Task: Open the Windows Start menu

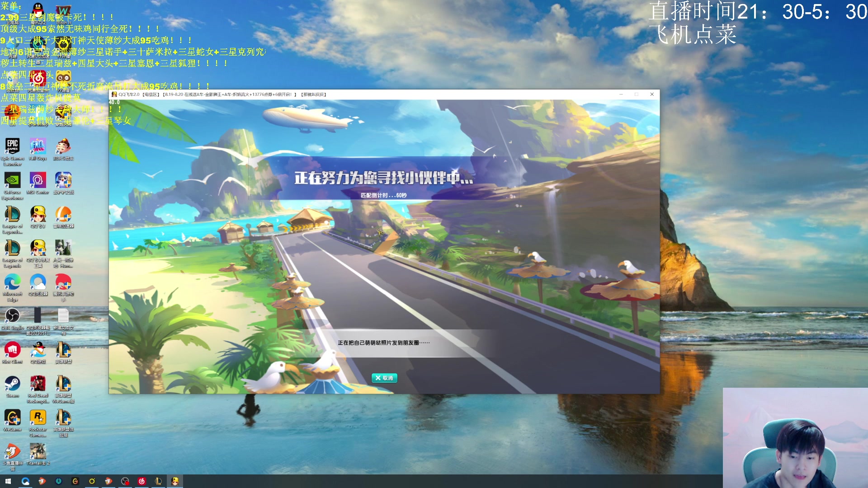Action: 8,481
